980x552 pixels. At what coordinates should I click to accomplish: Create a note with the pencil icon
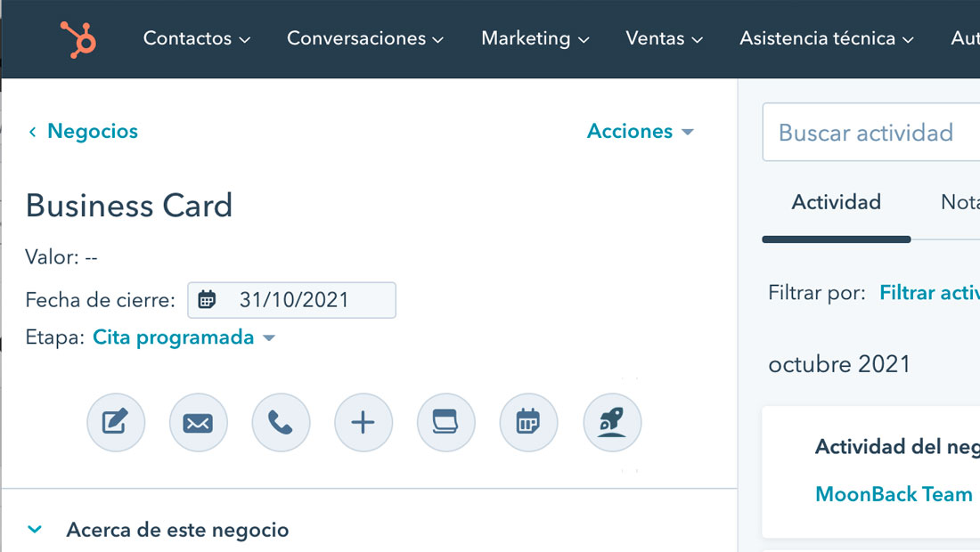coord(116,422)
